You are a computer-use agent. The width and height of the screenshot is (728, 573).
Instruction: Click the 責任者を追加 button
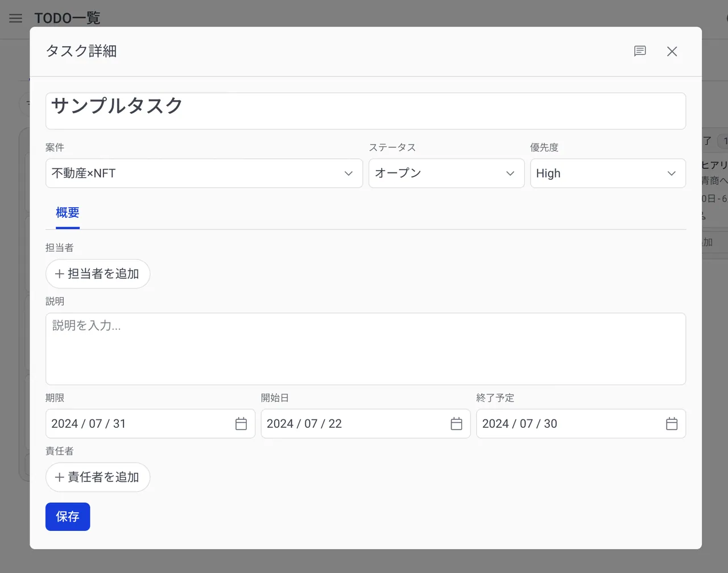(98, 477)
